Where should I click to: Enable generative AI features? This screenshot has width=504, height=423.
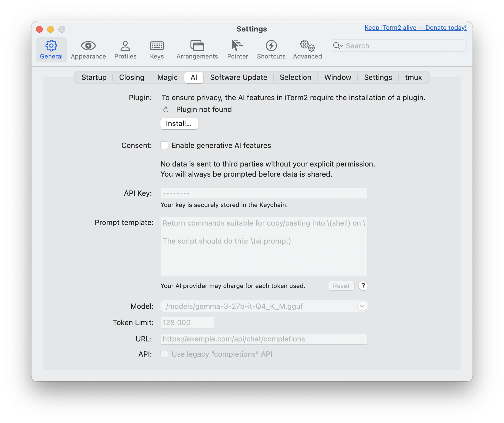tap(164, 145)
